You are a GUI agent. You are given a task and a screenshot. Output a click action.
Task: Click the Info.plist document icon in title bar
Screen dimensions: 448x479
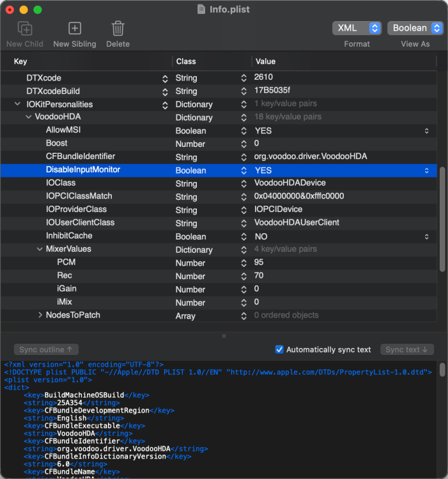click(x=201, y=10)
